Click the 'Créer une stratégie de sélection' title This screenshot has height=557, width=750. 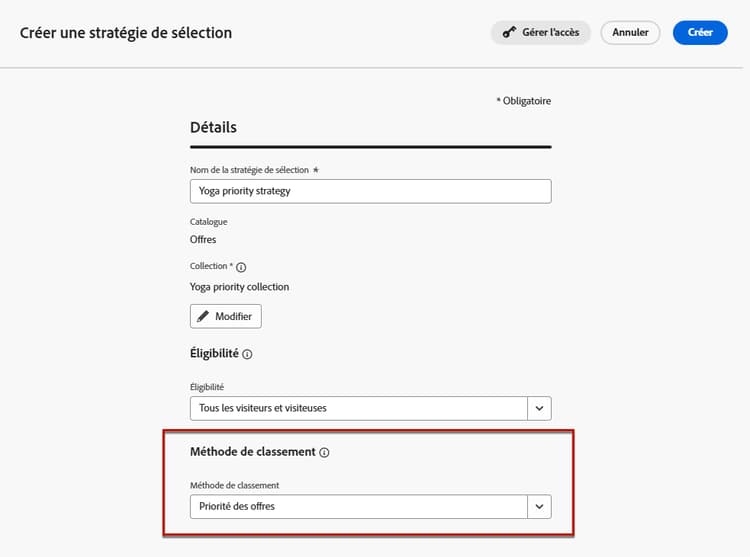tap(126, 33)
